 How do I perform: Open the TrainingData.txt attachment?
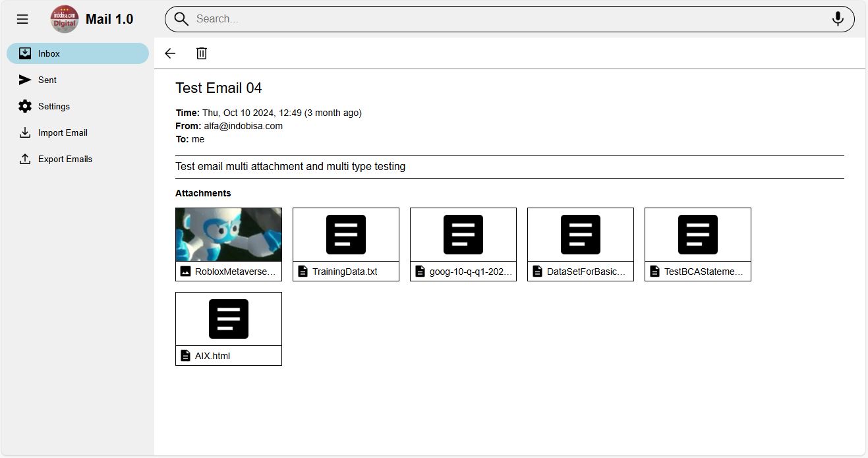click(x=345, y=271)
